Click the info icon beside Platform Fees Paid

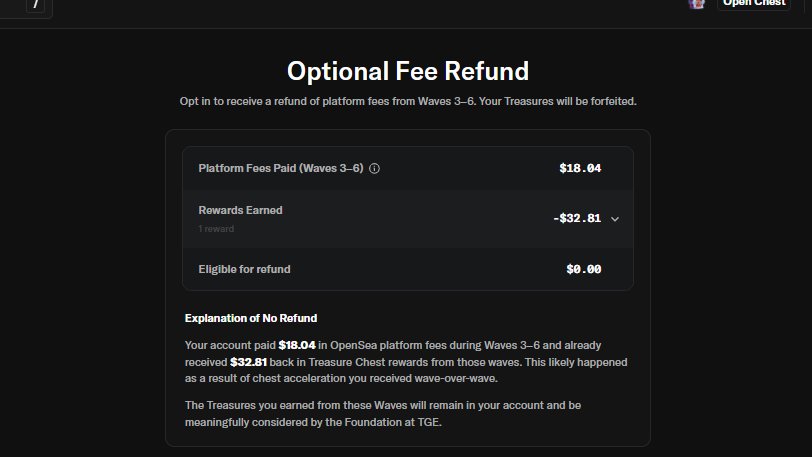tap(375, 168)
